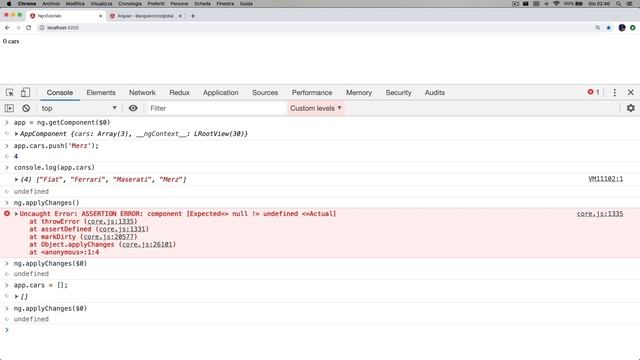Open the Apple menu
The height and width of the screenshot is (360, 640).
tap(9, 4)
